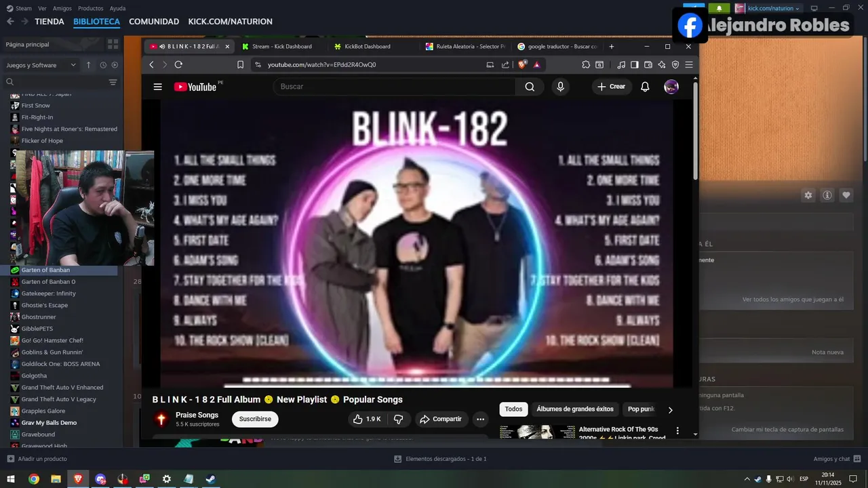Image resolution: width=868 pixels, height=488 pixels.
Task: Click the share page icon in address bar
Action: coord(505,64)
